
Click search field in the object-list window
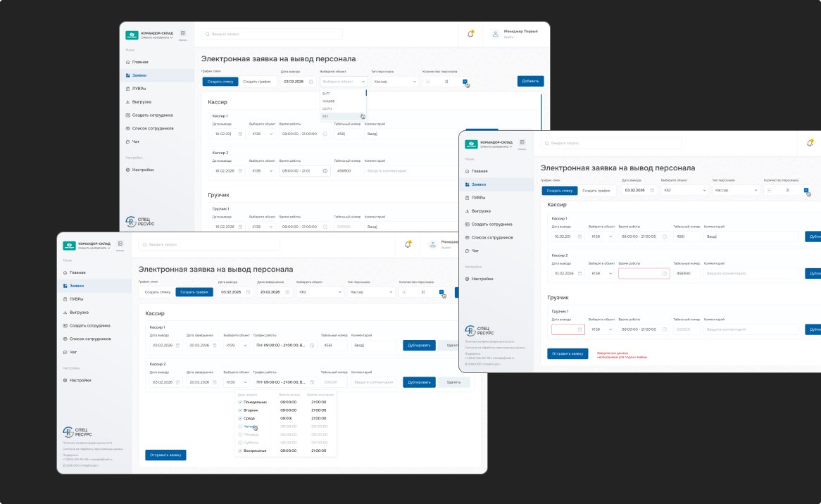272,34
